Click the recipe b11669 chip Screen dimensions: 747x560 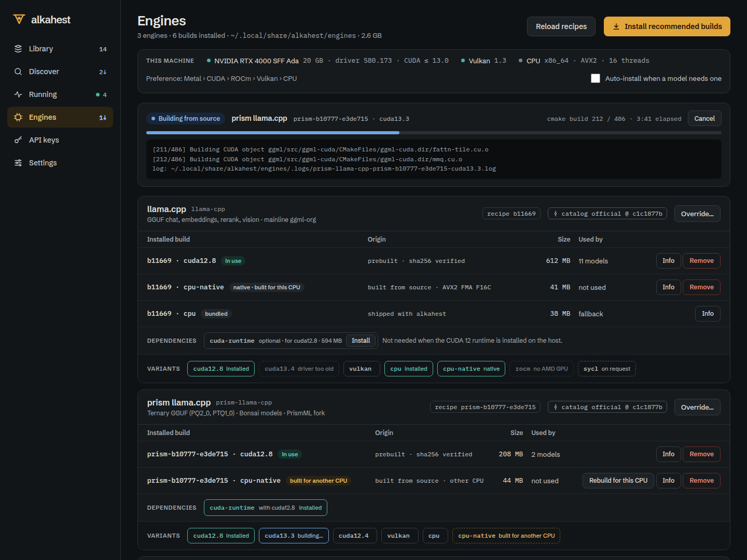pos(511,214)
